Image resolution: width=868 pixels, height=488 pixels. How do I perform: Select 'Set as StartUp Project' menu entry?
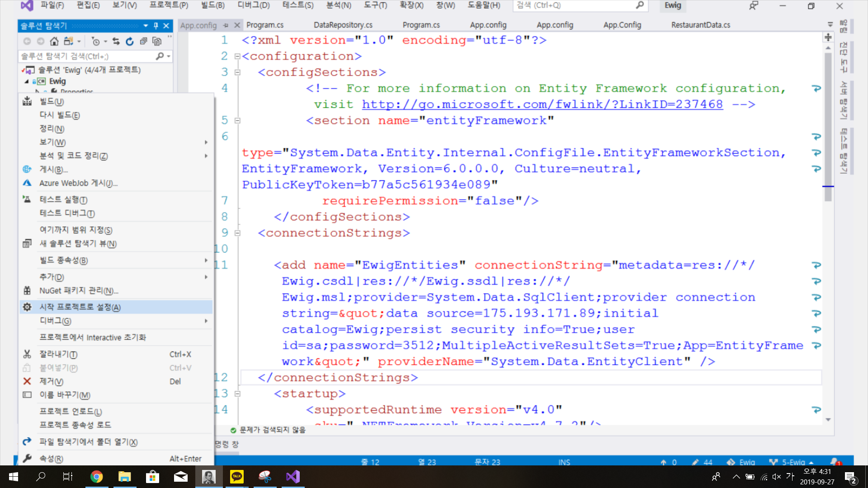[x=80, y=307]
